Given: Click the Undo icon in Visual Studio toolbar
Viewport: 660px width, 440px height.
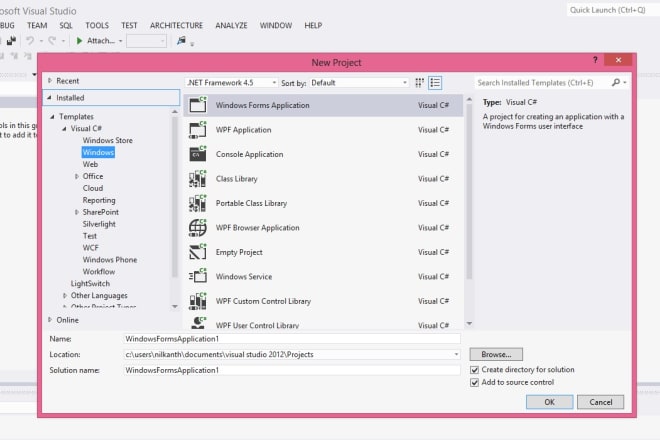Looking at the screenshot, I should 30,40.
